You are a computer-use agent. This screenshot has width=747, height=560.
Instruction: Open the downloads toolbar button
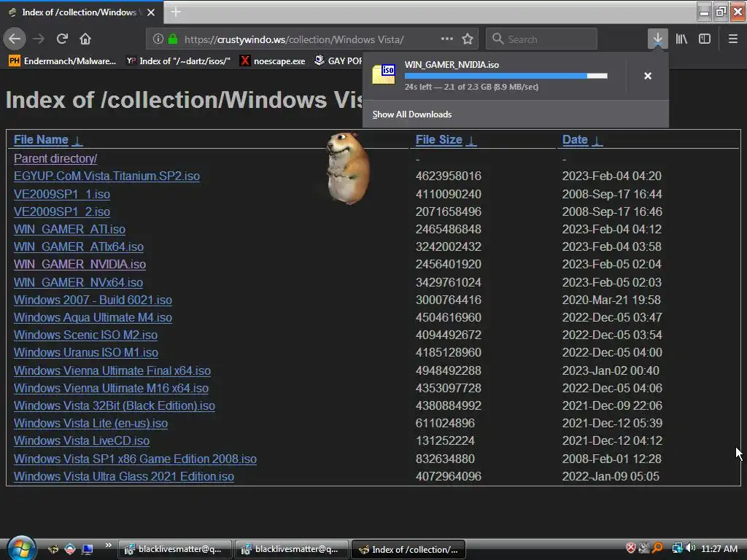[x=657, y=39]
